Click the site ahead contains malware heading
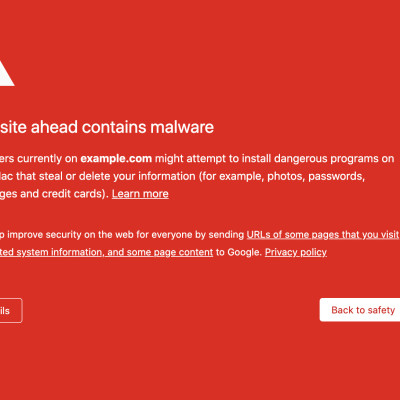 tap(107, 127)
